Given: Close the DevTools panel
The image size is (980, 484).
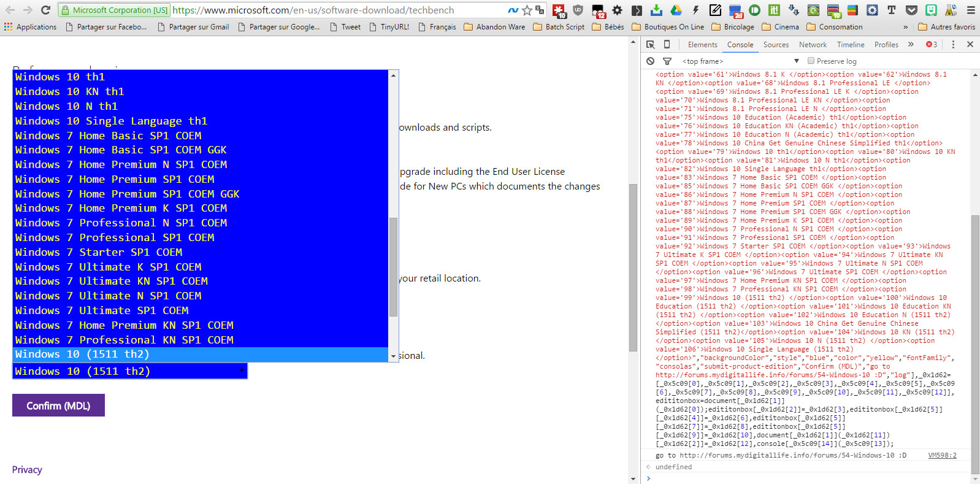Looking at the screenshot, I should pos(970,44).
